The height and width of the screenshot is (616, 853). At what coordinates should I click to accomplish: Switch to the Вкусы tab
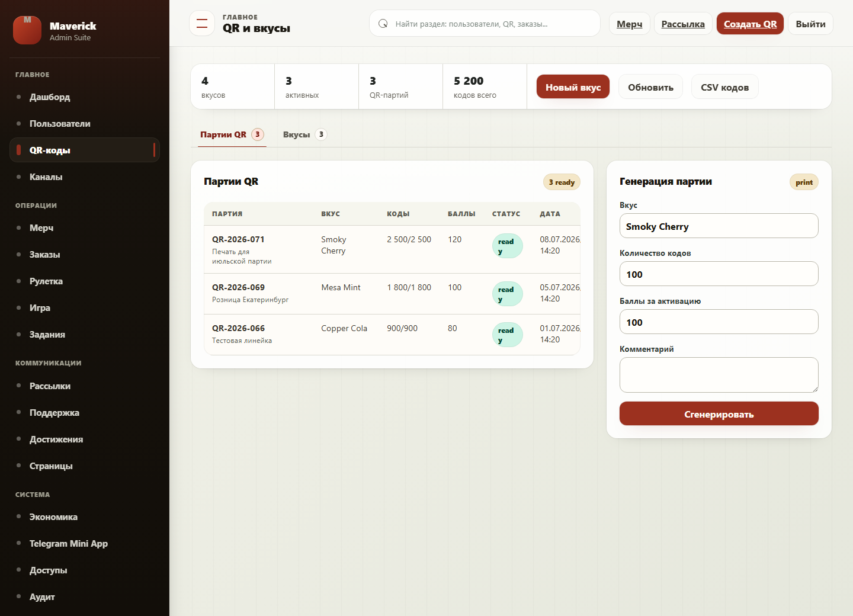click(304, 134)
